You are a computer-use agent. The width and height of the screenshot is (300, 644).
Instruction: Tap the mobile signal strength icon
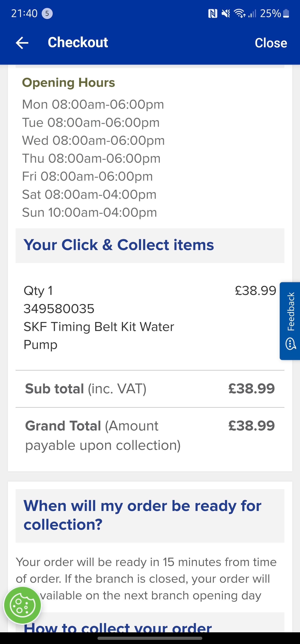(x=252, y=14)
